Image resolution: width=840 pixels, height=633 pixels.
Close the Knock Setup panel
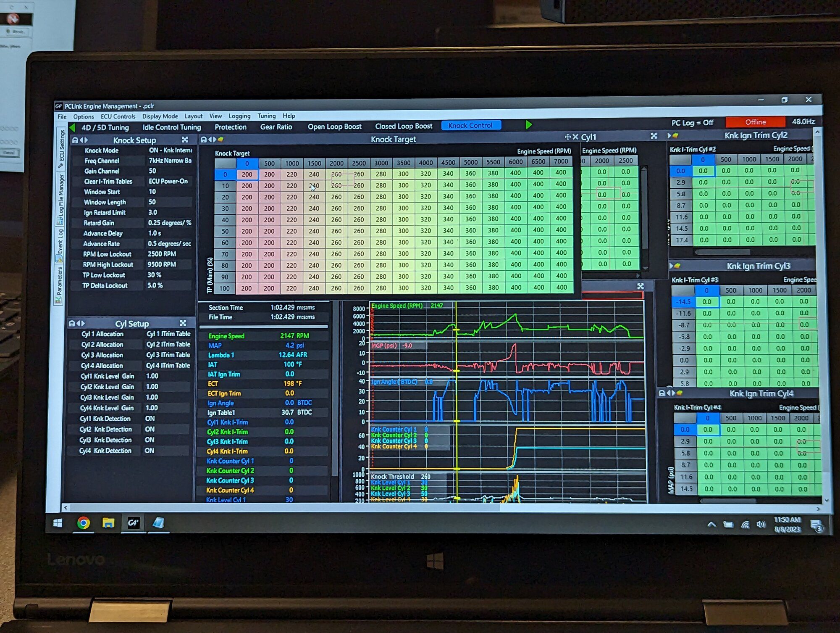185,140
